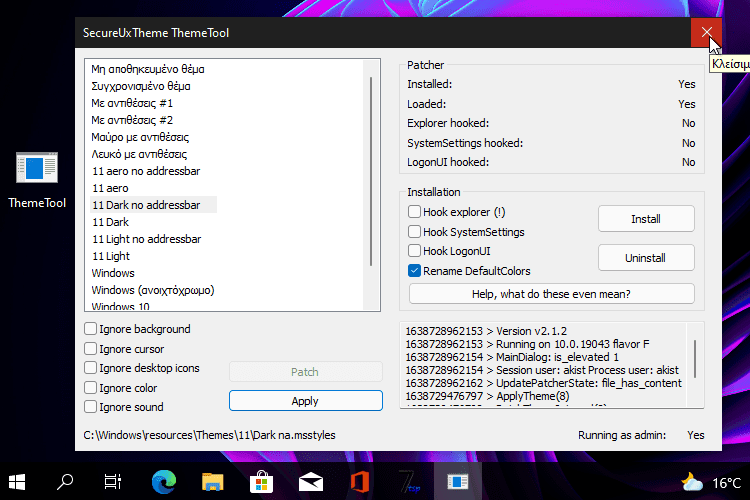The image size is (750, 500).
Task: Click the log output scrollbar thumb
Action: click(695, 359)
